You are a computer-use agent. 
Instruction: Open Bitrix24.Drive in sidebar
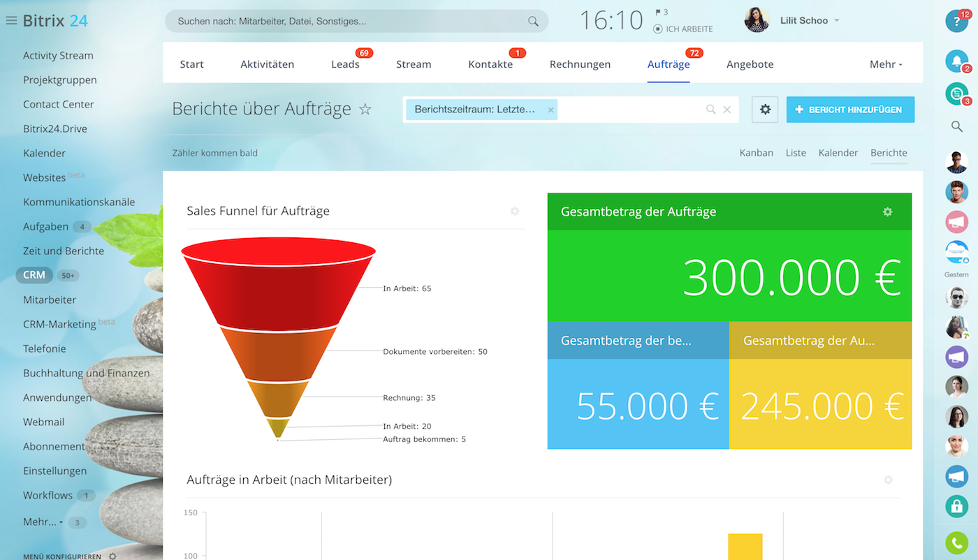pos(55,128)
